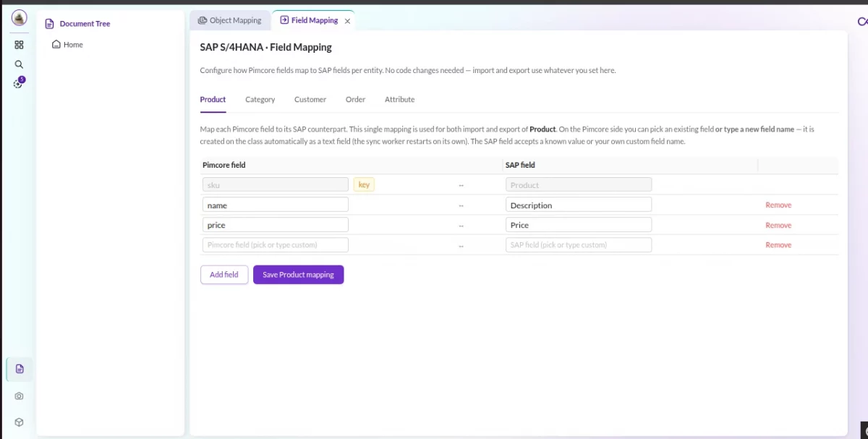This screenshot has width=868, height=439.
Task: Open the user avatar menu
Action: coord(19,18)
